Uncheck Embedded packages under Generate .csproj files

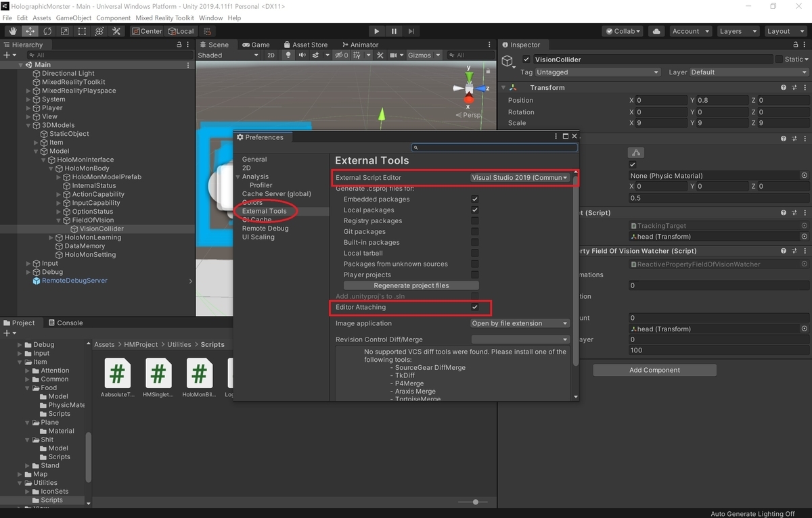[x=474, y=199]
